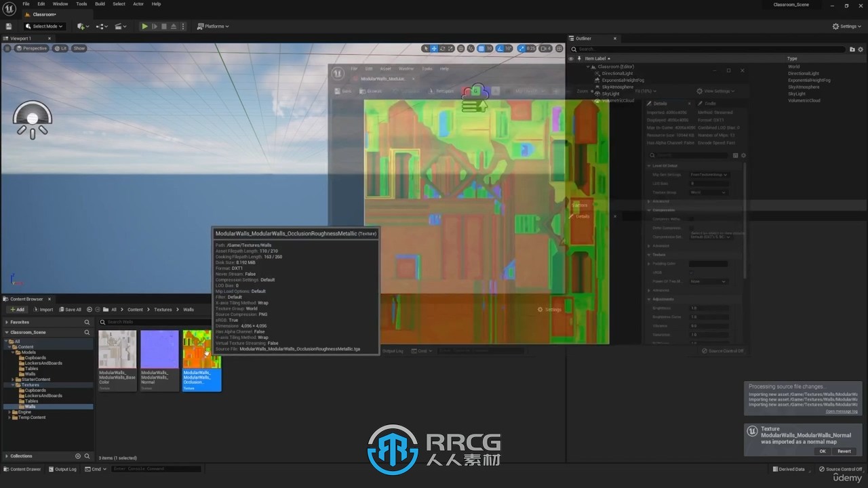The width and height of the screenshot is (868, 488).
Task: Toggle visibility eye column in Outliner header
Action: (570, 58)
